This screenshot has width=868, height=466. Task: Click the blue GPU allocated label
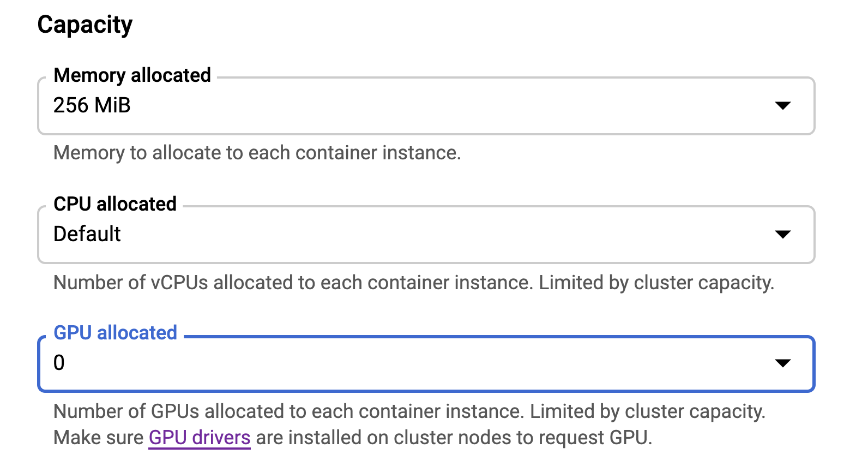click(x=116, y=333)
